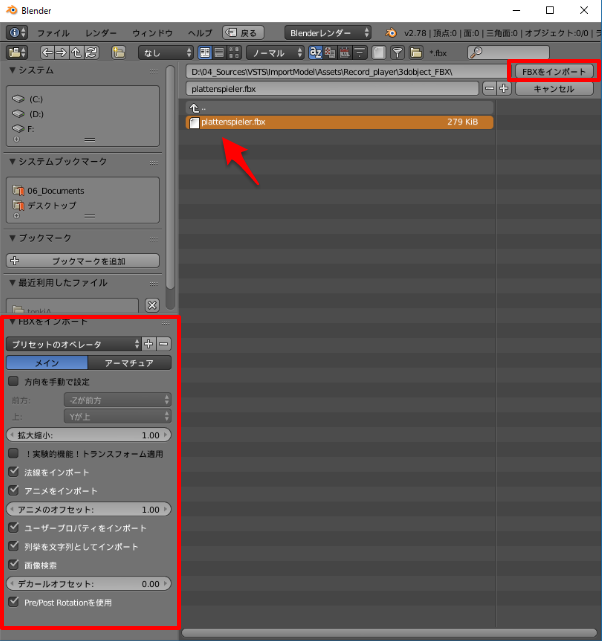
Task: Toggle file filtering funnel icon
Action: point(397,52)
